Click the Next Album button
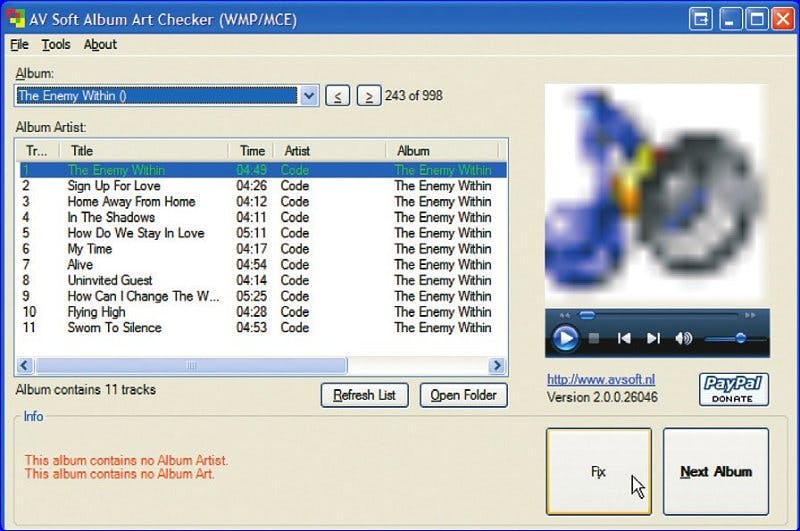Screen dimensions: 800x531 click(x=716, y=471)
